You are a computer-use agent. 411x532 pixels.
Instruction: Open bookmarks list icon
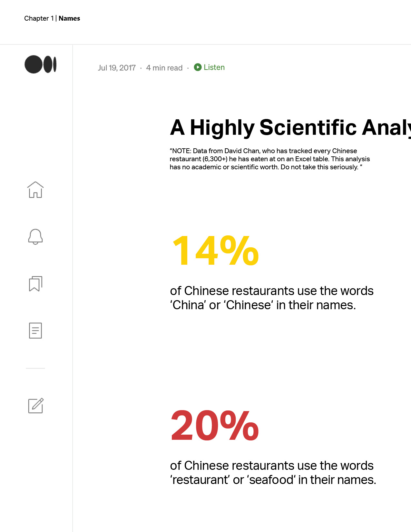click(x=35, y=284)
